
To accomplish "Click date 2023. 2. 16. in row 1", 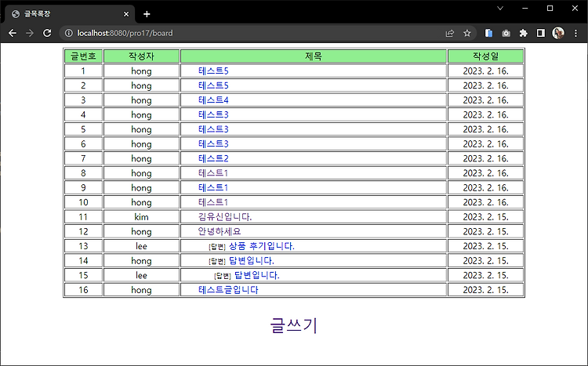I will pyautogui.click(x=485, y=71).
